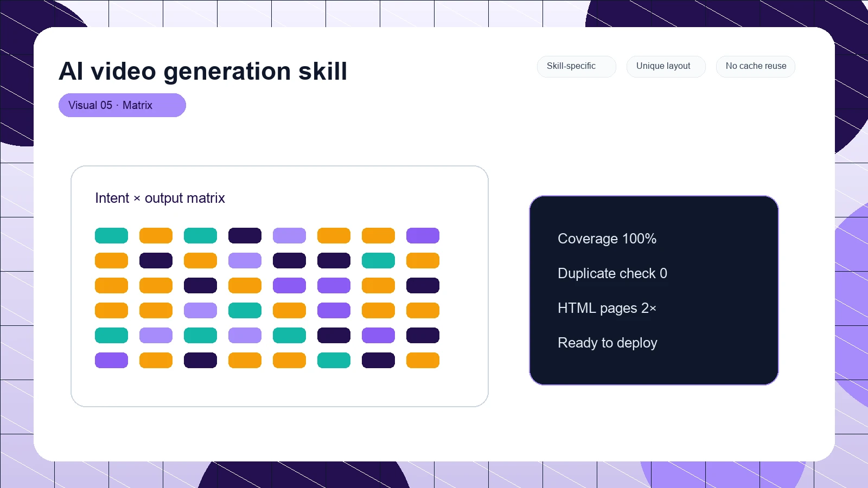Click the AI video generation skill heading

pos(203,71)
